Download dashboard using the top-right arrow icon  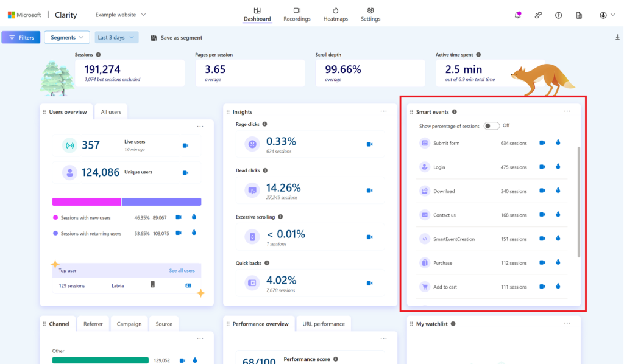click(617, 37)
